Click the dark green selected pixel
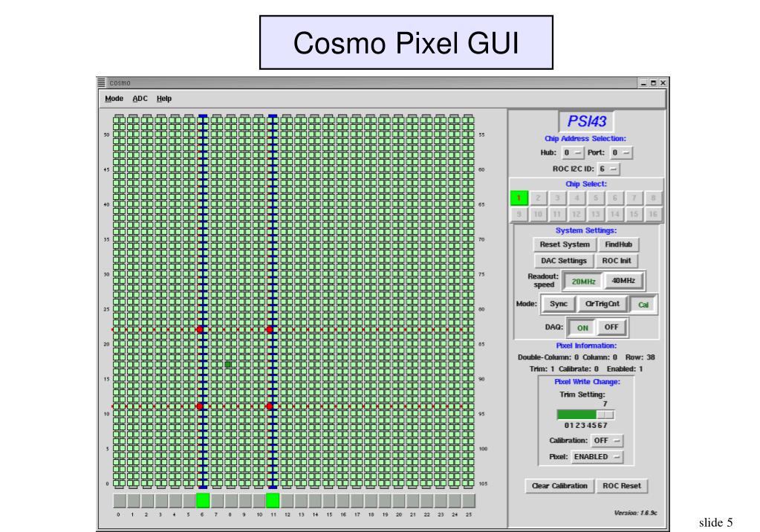The height and width of the screenshot is (532, 760). (228, 364)
